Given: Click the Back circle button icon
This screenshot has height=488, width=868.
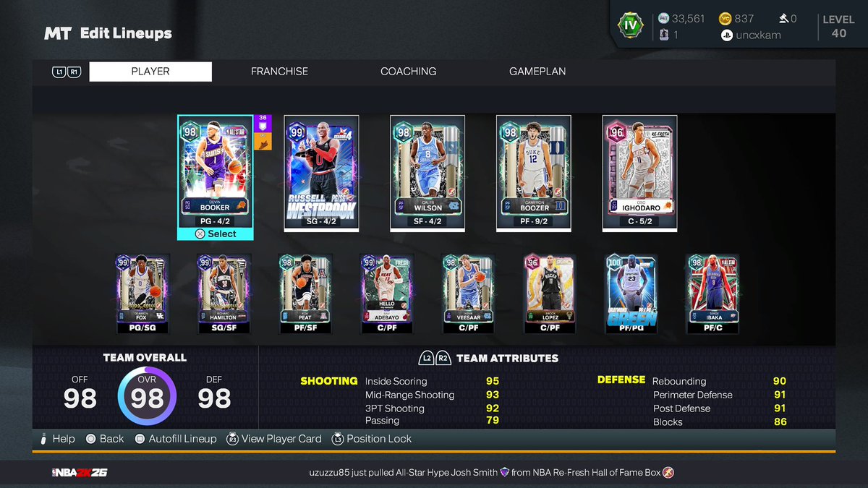Looking at the screenshot, I should [x=90, y=439].
